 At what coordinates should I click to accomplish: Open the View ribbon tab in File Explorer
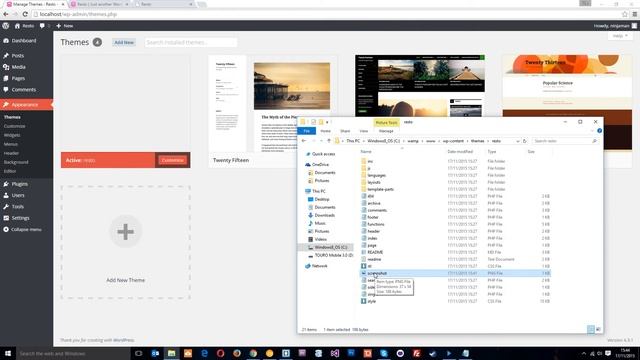[x=364, y=131]
